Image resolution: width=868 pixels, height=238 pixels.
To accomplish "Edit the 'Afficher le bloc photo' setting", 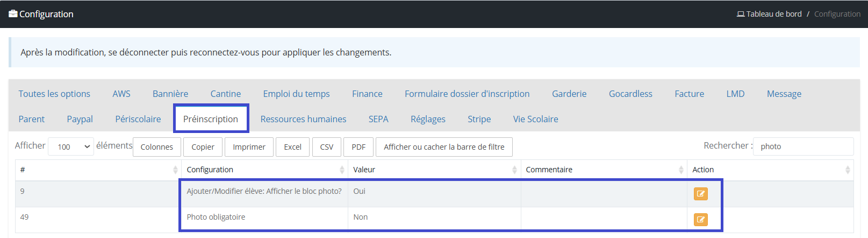I will (x=700, y=194).
